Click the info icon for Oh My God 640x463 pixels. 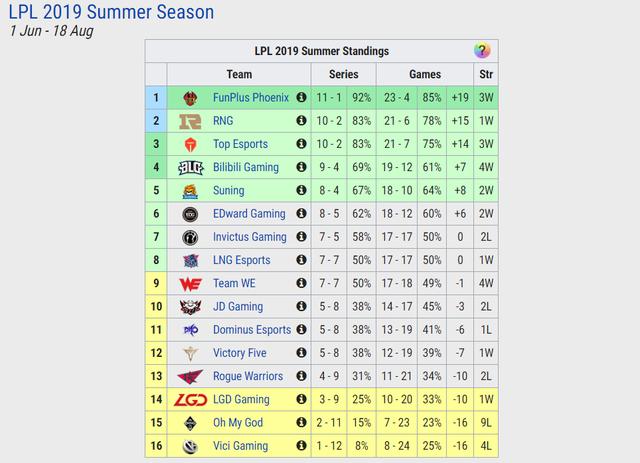point(301,422)
